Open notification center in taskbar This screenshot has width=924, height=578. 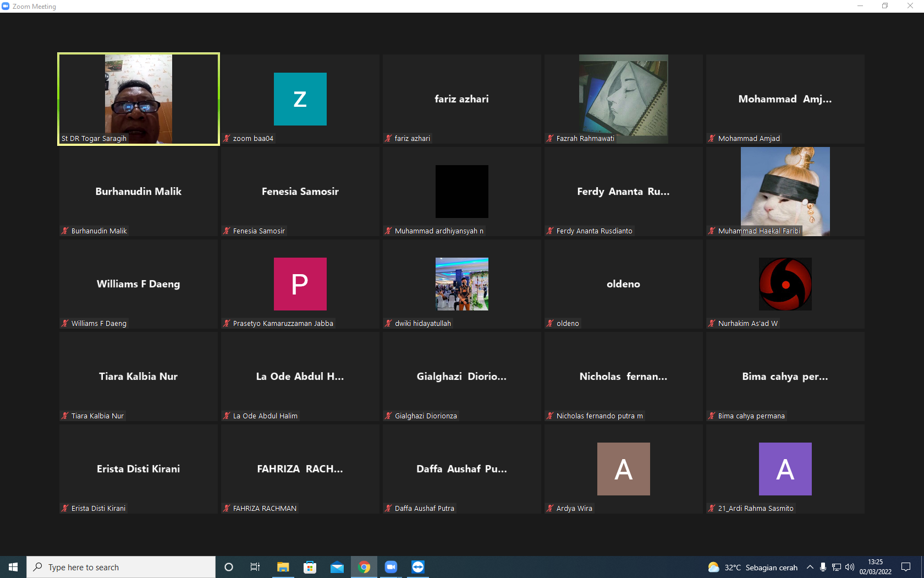click(x=906, y=567)
